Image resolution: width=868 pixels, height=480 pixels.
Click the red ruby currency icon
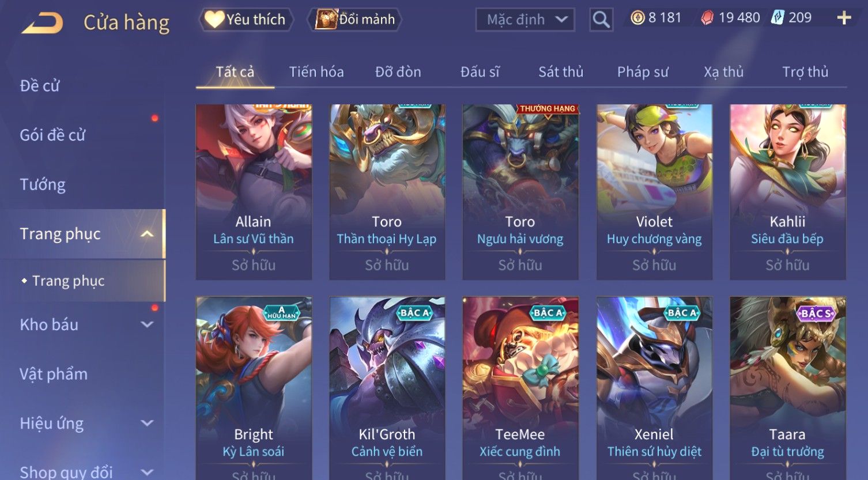[707, 18]
